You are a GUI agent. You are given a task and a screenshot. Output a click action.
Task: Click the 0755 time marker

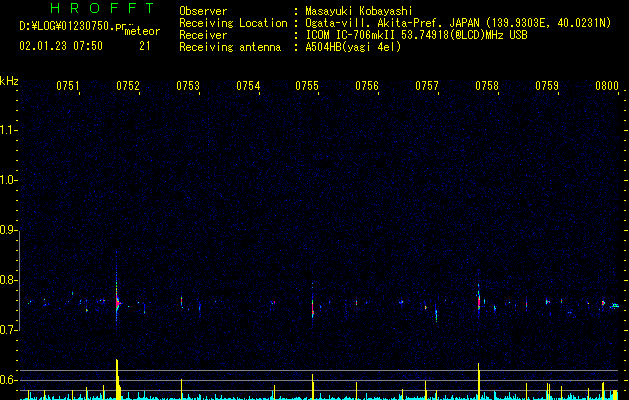(x=307, y=86)
